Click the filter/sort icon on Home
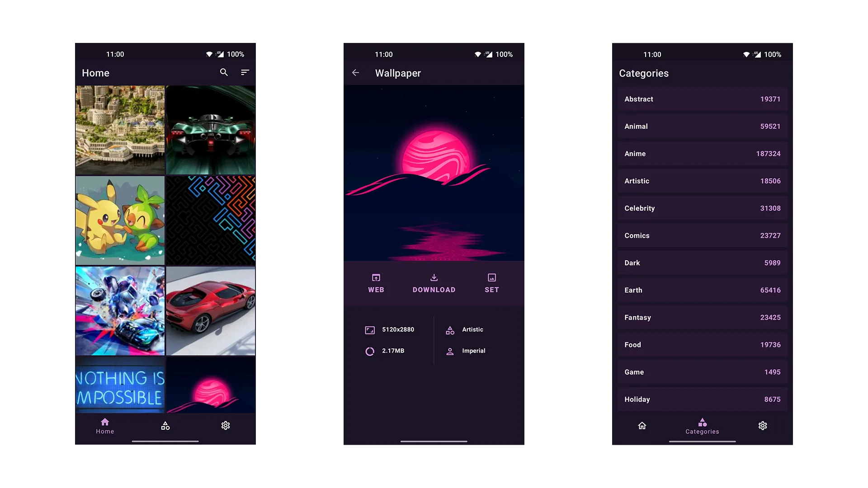 [245, 72]
